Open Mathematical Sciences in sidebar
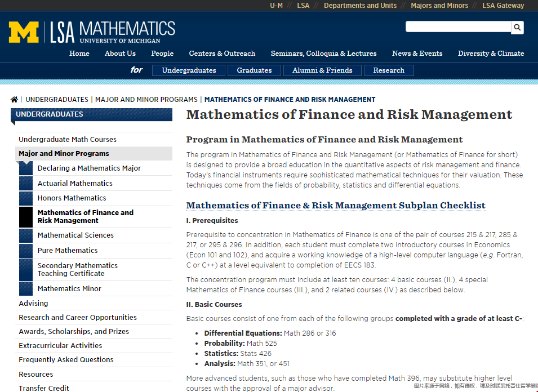The image size is (538, 392). [96, 235]
